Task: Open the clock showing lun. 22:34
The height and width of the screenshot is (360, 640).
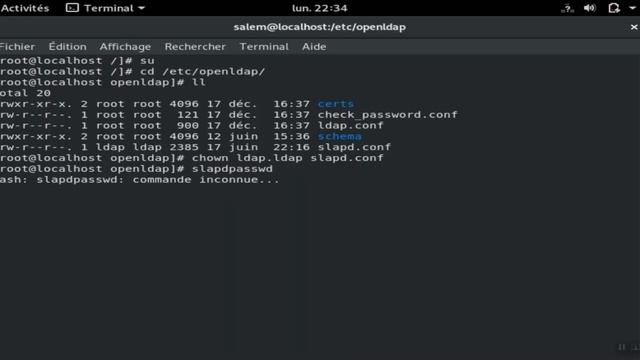Action: pos(320,8)
